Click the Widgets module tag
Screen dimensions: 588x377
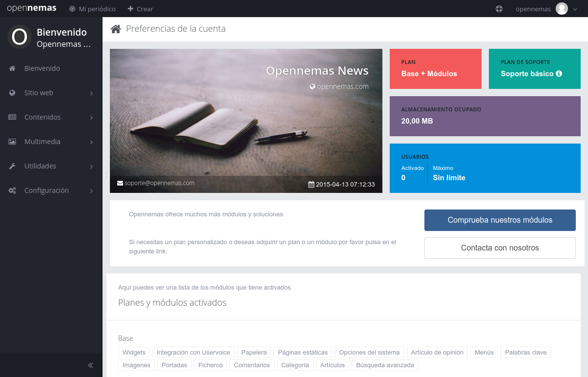pos(134,352)
